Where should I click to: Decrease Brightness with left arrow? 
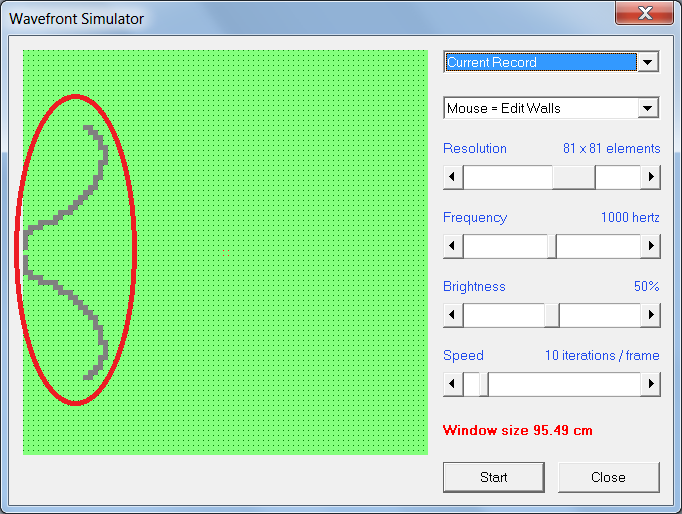(x=453, y=315)
